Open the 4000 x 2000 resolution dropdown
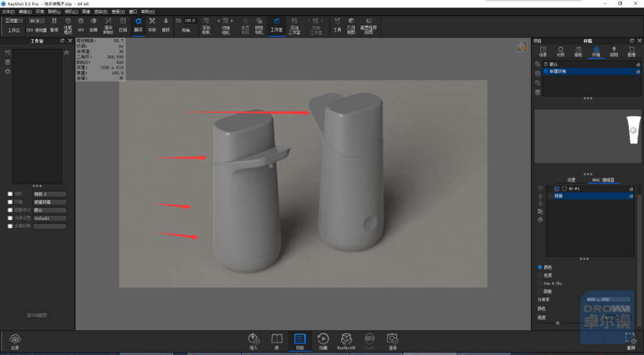This screenshot has width=644, height=355. (x=608, y=300)
